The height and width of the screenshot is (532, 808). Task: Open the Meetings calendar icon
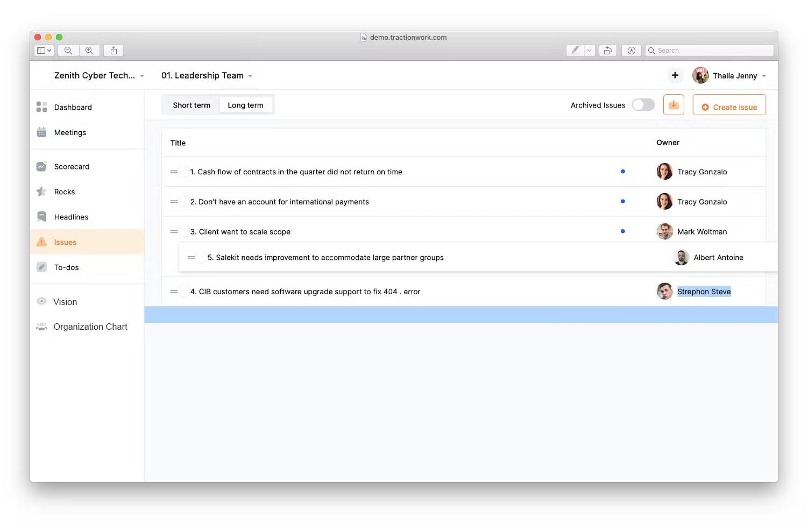point(41,132)
